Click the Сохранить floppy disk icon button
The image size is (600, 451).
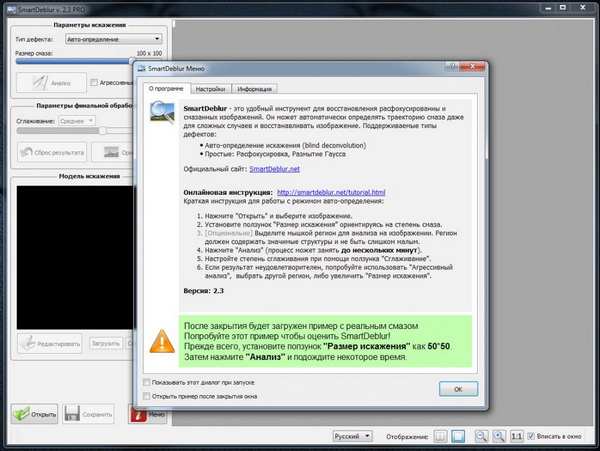(x=85, y=413)
